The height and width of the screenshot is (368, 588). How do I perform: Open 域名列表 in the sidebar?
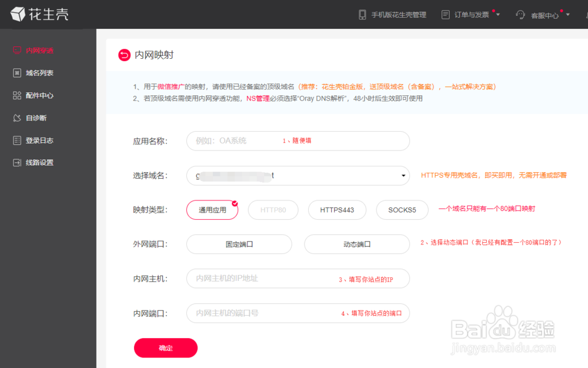40,73
